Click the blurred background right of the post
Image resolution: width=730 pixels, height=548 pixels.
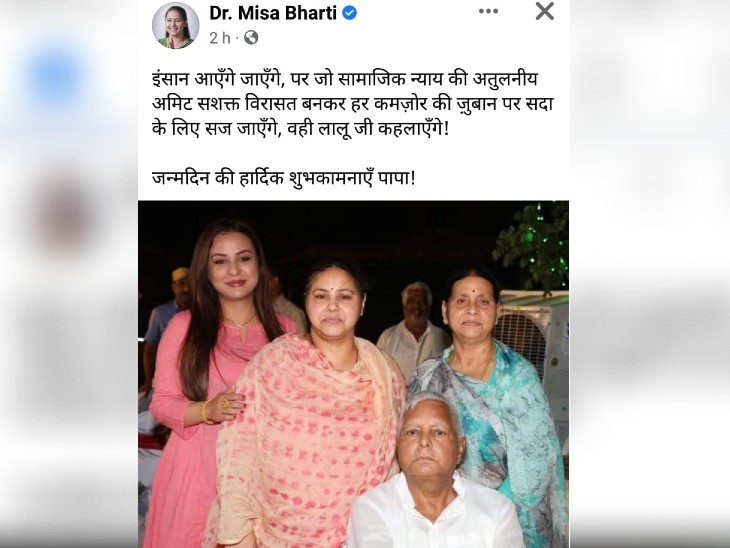(649, 274)
